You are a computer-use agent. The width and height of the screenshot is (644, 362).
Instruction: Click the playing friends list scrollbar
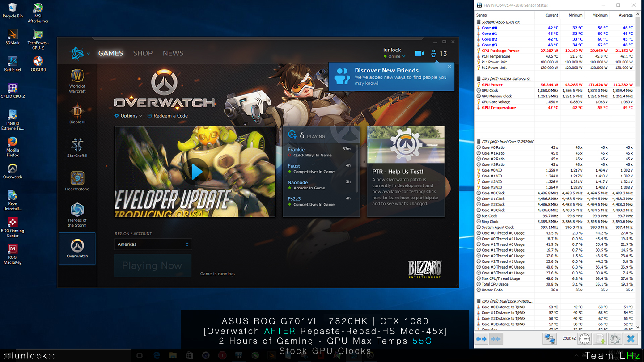click(x=356, y=168)
